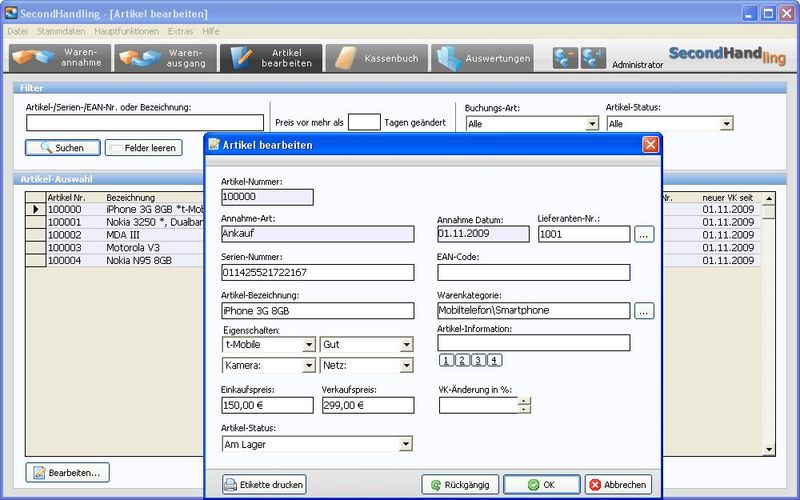Expand the Buchungs-Art dropdown
The width and height of the screenshot is (800, 500).
click(x=592, y=123)
